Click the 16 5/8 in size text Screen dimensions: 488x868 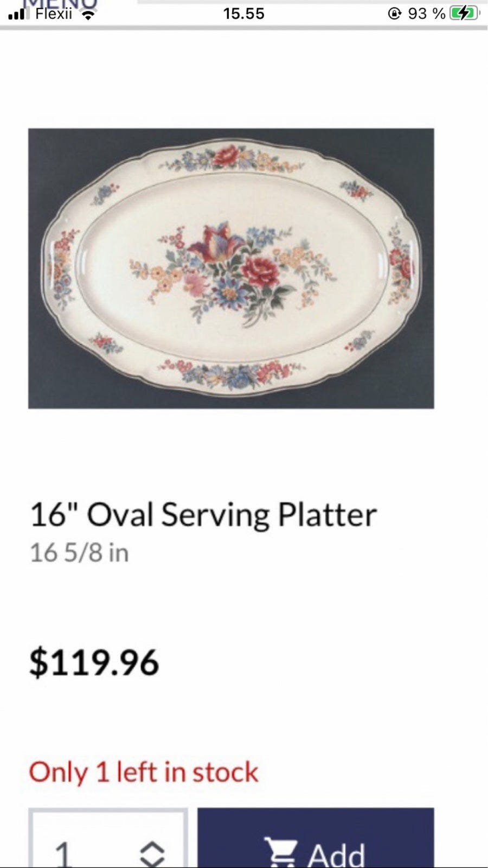point(79,553)
